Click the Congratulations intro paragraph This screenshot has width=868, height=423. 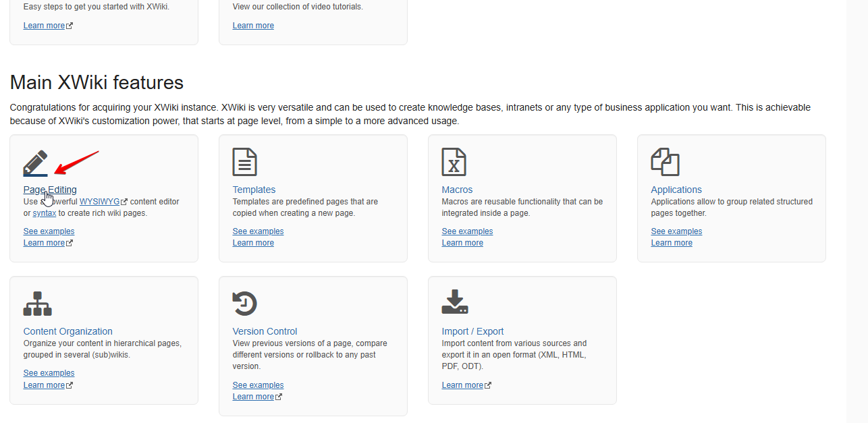point(410,114)
